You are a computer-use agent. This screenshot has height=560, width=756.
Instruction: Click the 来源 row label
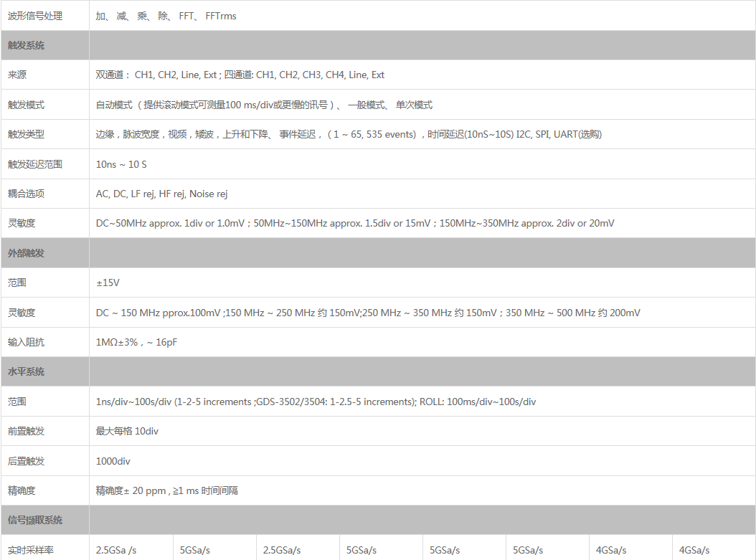click(x=17, y=75)
